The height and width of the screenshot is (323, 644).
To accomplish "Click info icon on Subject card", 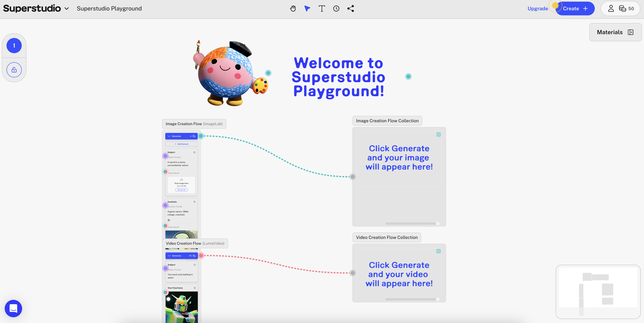I will pyautogui.click(x=194, y=152).
